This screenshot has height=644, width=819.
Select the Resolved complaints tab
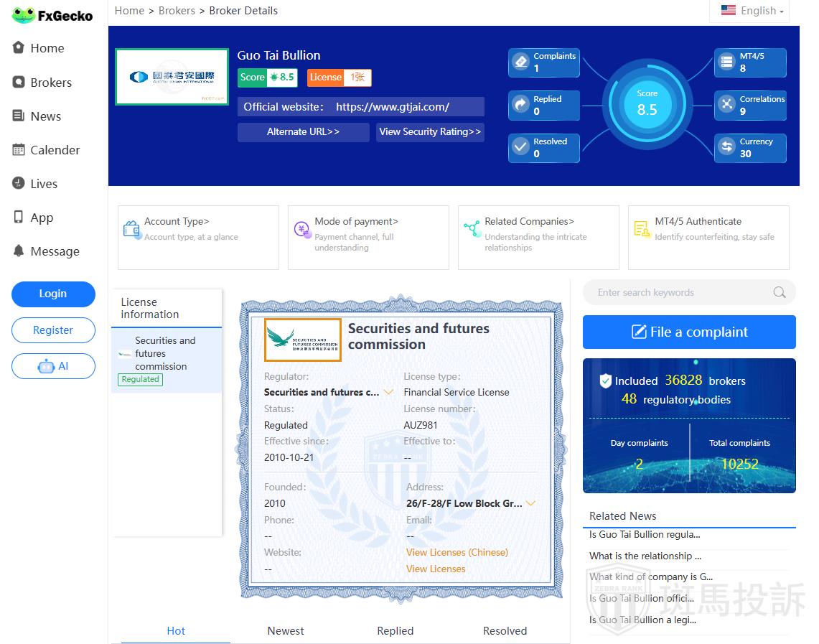point(505,630)
